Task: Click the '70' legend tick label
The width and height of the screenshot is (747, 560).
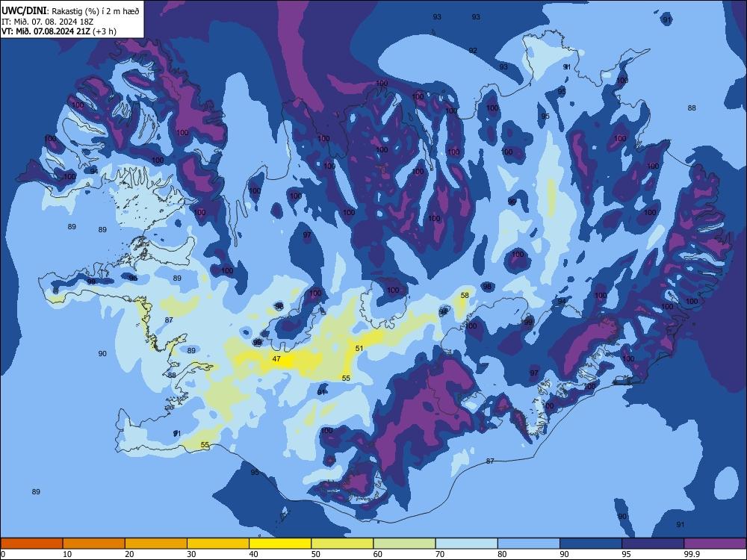Action: click(440, 554)
